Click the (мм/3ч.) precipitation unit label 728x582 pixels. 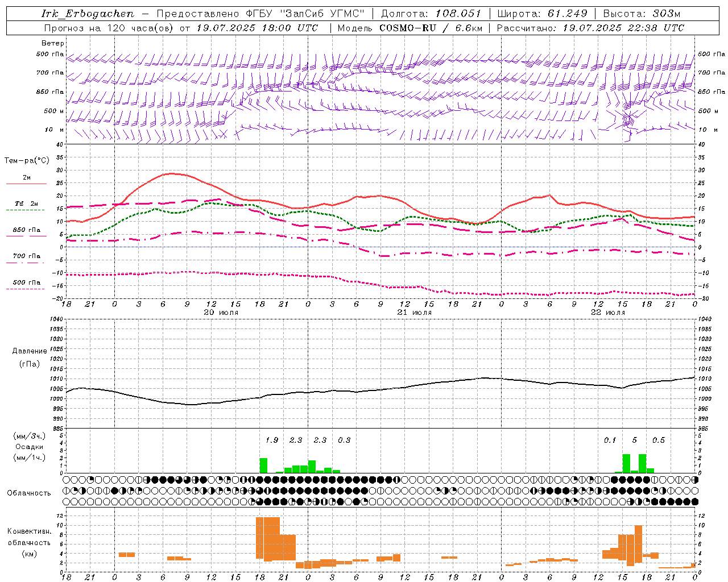[28, 436]
